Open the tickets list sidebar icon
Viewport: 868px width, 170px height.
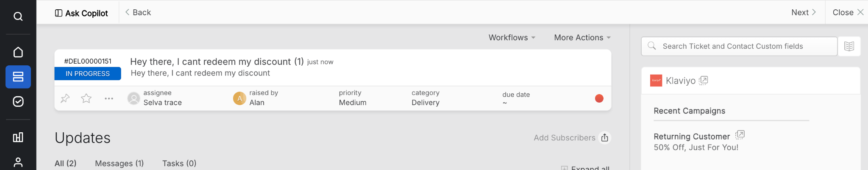(x=18, y=77)
